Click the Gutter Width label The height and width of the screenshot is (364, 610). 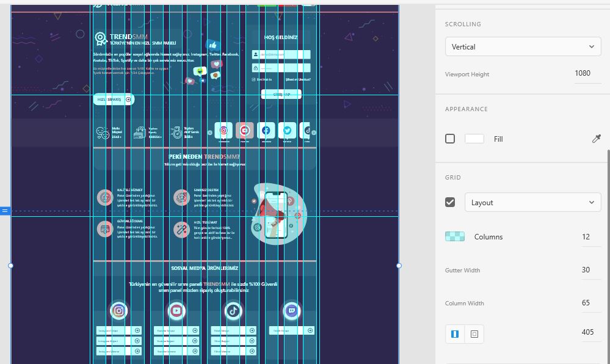pos(463,270)
